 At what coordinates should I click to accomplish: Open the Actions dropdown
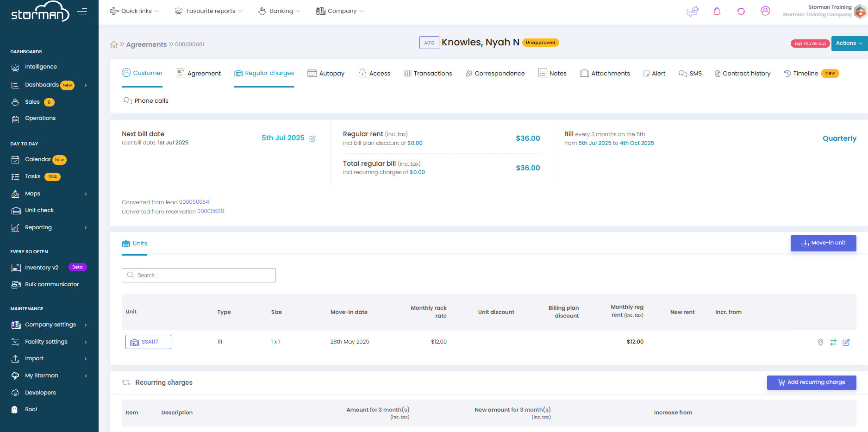pos(849,43)
